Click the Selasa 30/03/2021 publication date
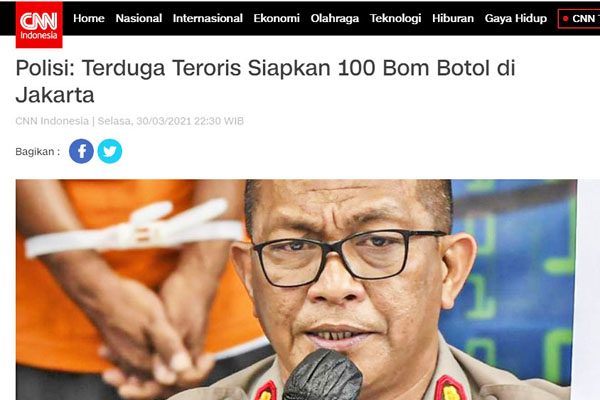Screen dimensions: 600x400 click(x=171, y=121)
